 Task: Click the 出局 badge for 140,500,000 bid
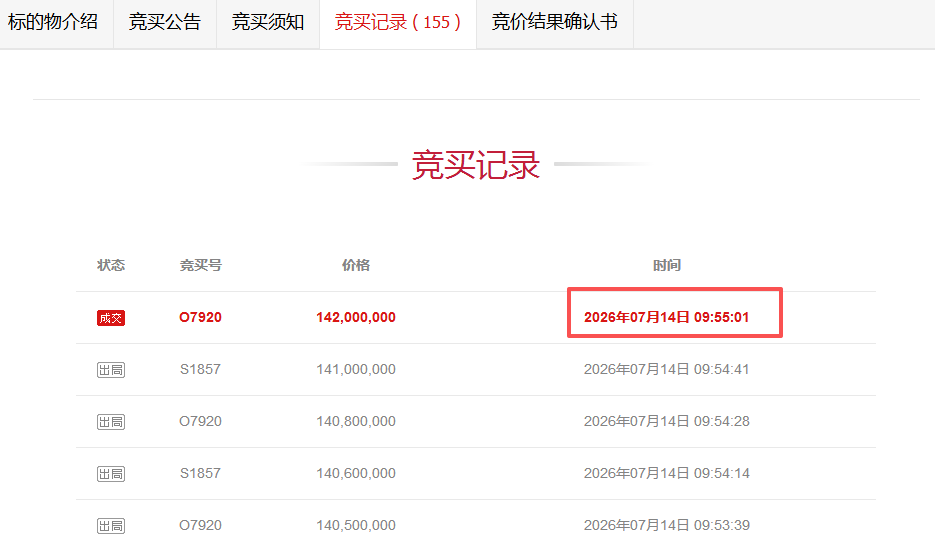tap(111, 526)
